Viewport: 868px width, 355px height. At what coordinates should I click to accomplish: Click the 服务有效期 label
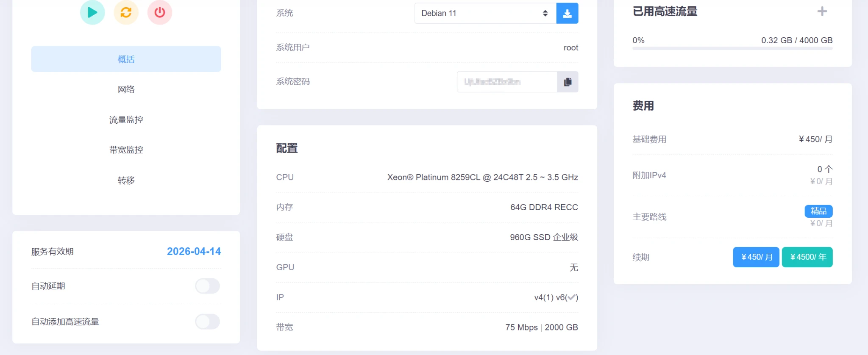[53, 252]
